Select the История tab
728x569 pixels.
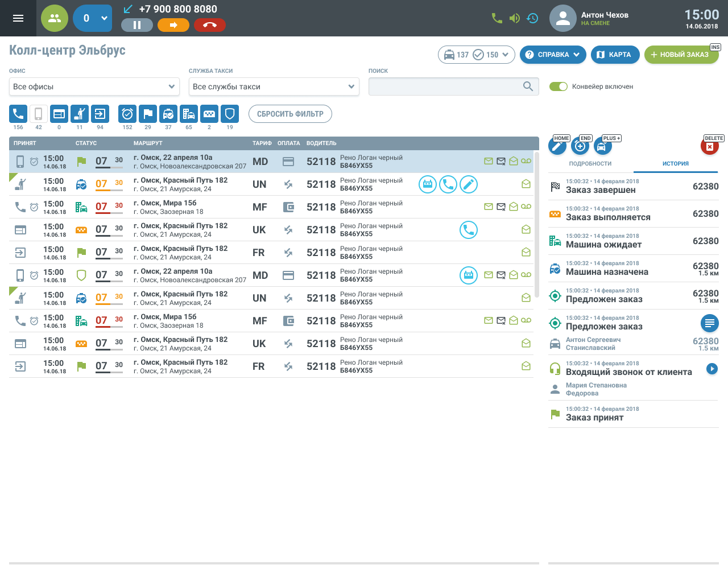coord(676,163)
